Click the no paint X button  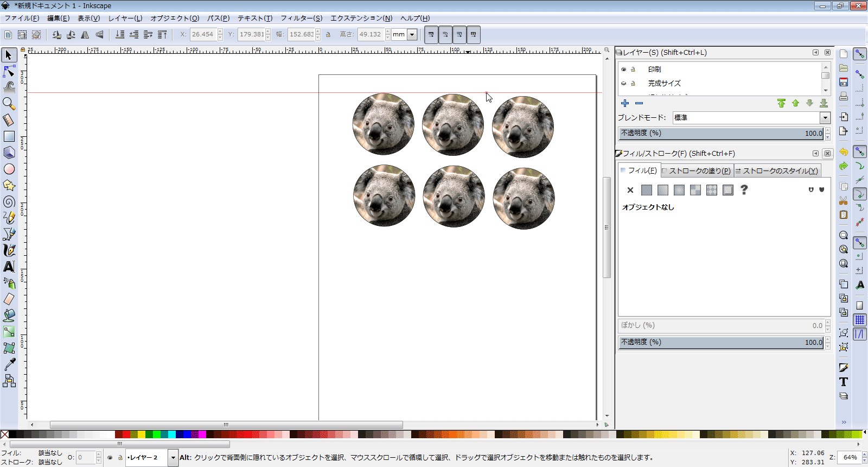click(x=630, y=190)
